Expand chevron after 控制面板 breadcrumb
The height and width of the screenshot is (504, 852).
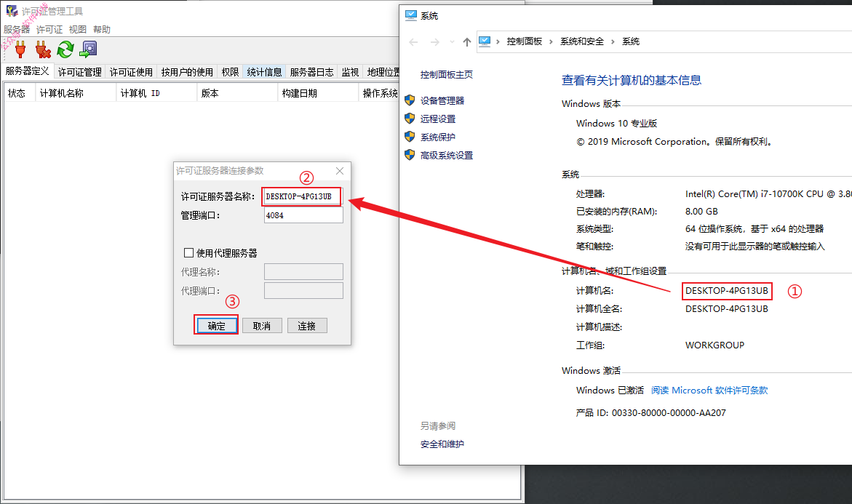coord(551,42)
